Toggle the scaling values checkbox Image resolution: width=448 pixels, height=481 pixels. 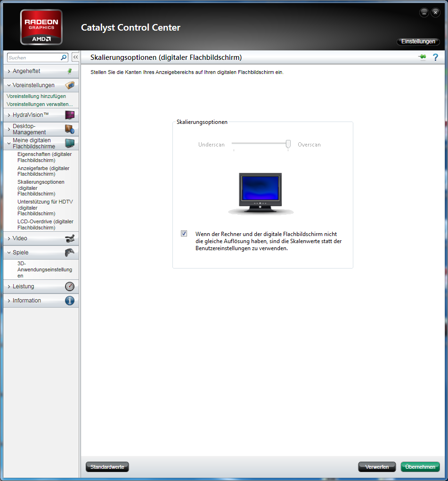(184, 234)
